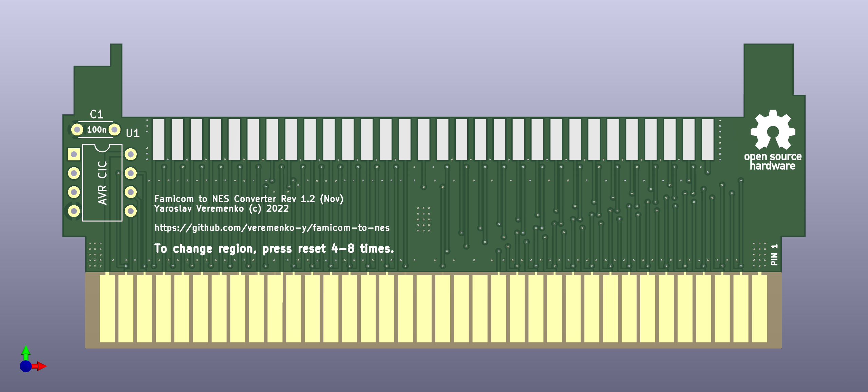Click the github.com/veremenko-y/famicom-to-nes URL text
The height and width of the screenshot is (392, 868).
[272, 227]
